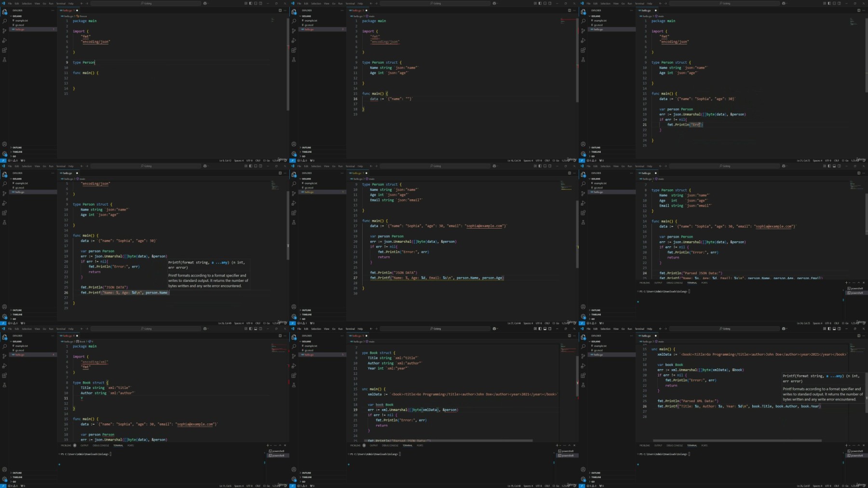Open terminal more actions in xml.Unmarshal &person window

coord(566,446)
